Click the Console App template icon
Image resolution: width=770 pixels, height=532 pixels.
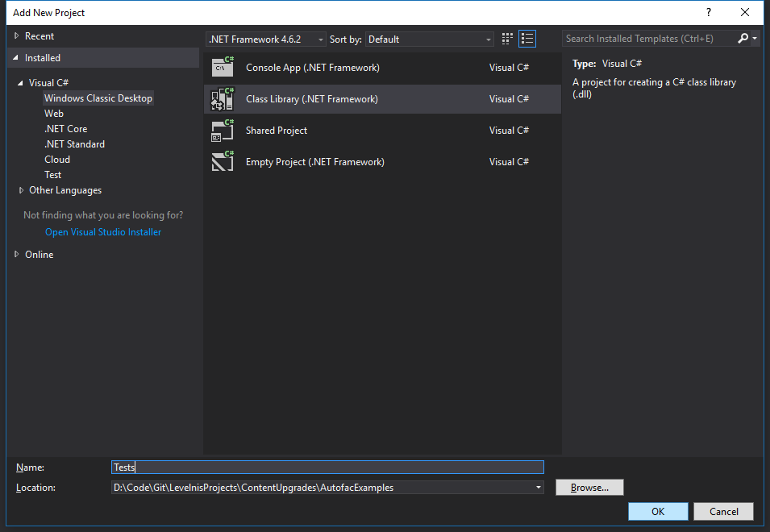click(223, 67)
